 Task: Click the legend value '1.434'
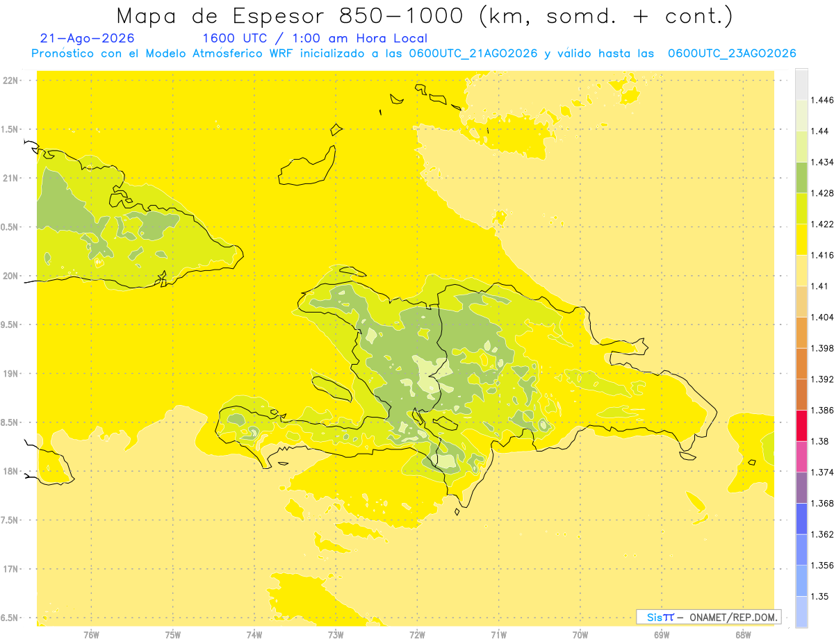coord(821,162)
